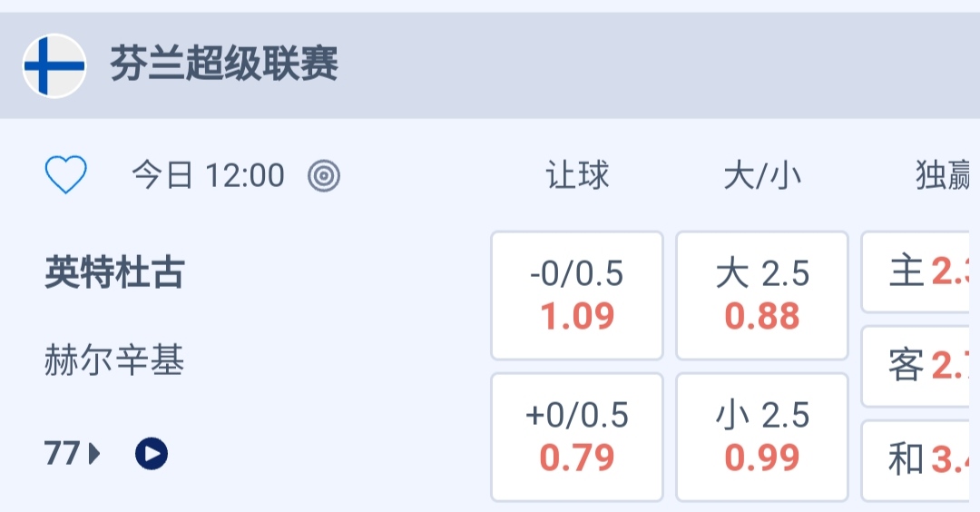Tap the 独赢 column header

pyautogui.click(x=944, y=175)
